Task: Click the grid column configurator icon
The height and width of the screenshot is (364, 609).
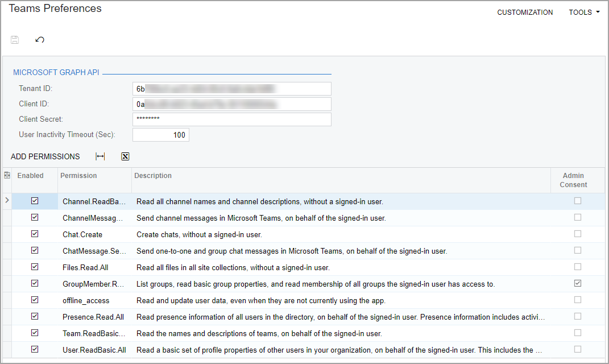Action: [x=7, y=176]
